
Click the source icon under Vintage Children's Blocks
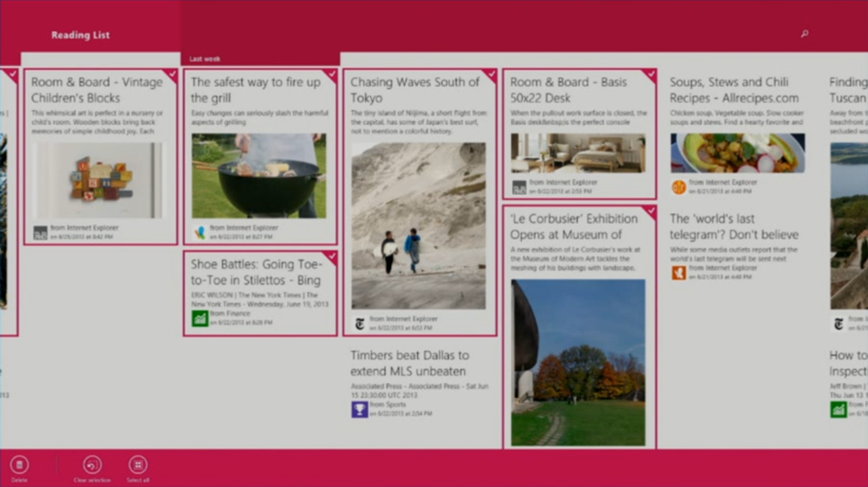coord(41,233)
